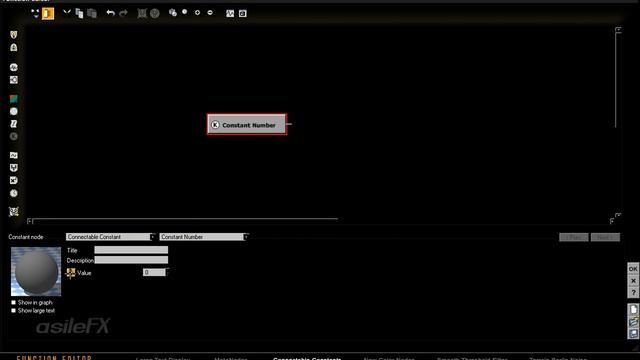This screenshot has height=360, width=640.
Task: Add a math node from sidebar
Action: click(13, 180)
